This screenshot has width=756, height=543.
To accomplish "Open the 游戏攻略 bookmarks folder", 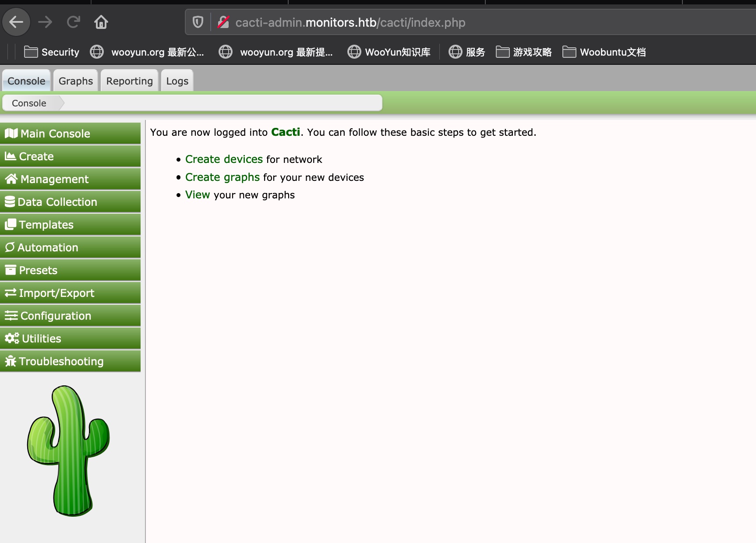I will pos(524,52).
